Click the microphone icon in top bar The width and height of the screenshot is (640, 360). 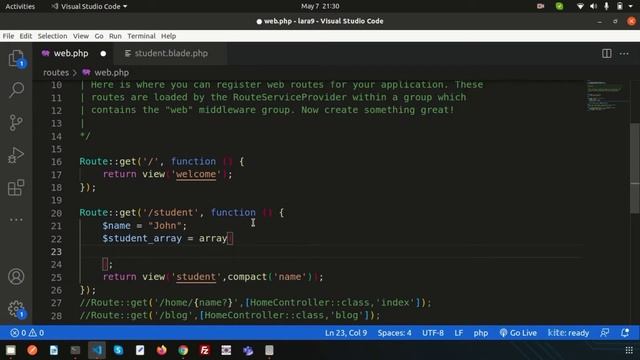pyautogui.click(x=607, y=6)
